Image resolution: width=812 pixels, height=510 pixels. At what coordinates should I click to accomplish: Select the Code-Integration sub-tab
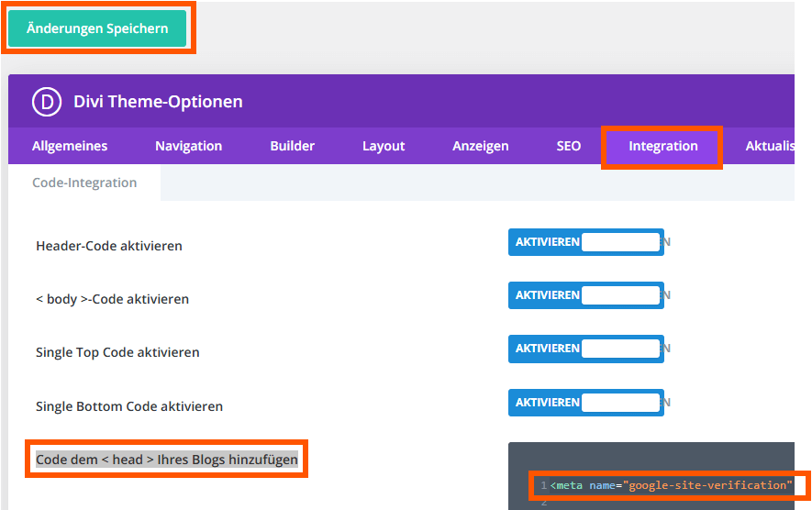[x=84, y=183]
